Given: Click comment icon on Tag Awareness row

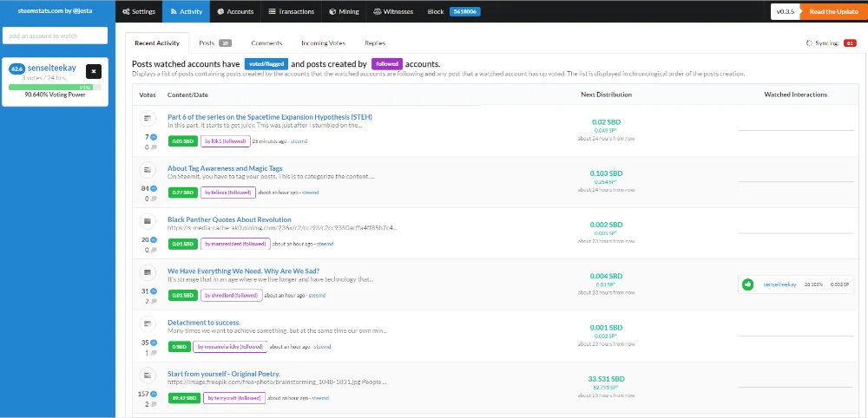Looking at the screenshot, I should pos(154,199).
